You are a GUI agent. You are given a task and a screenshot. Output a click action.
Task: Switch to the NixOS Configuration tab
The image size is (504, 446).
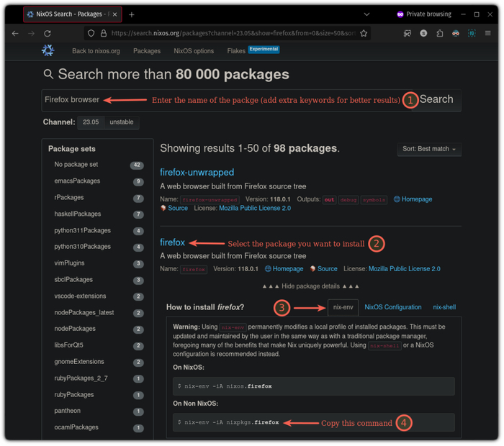(x=393, y=307)
